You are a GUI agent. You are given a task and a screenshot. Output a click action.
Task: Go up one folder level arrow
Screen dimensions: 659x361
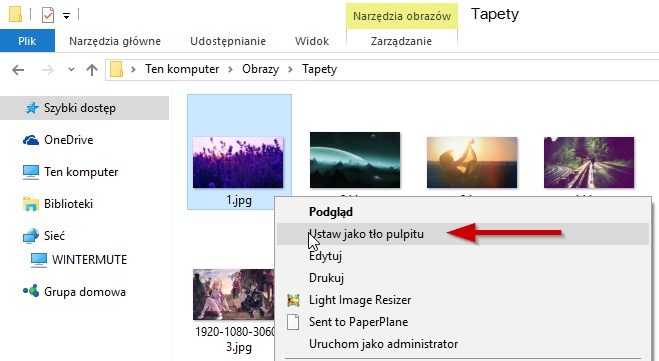coord(92,69)
